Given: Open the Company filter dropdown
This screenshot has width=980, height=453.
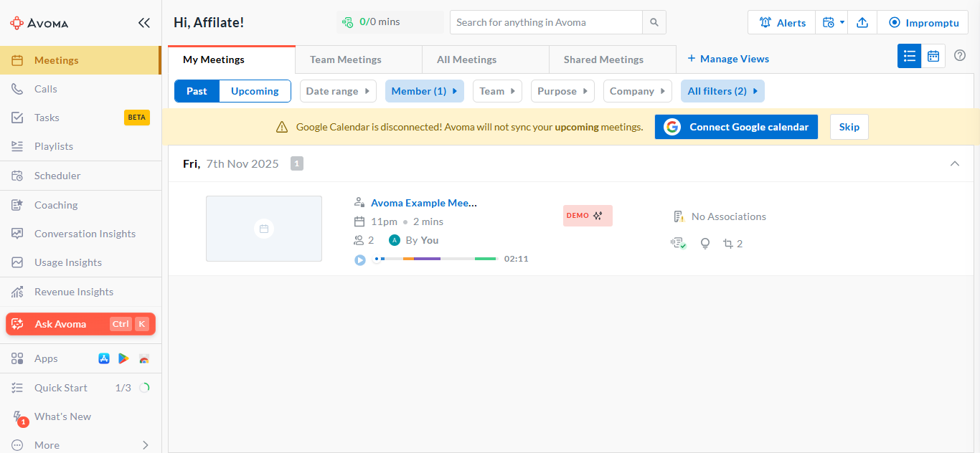Looking at the screenshot, I should tap(637, 91).
